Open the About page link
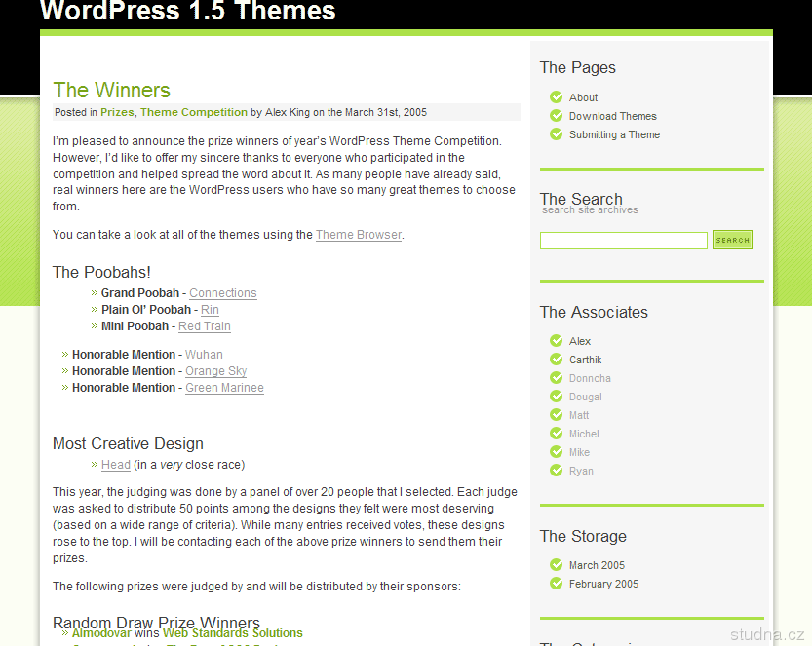The image size is (812, 646). 583,97
